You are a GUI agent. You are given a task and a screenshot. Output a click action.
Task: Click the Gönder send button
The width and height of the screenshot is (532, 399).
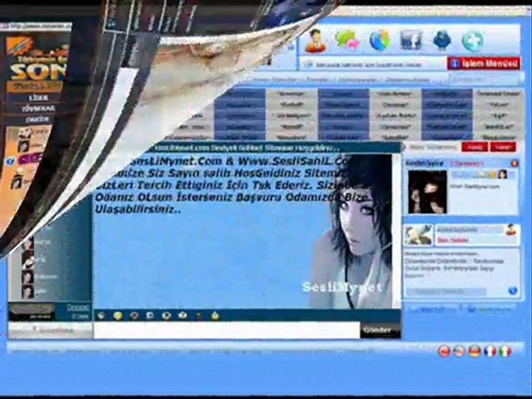point(380,330)
